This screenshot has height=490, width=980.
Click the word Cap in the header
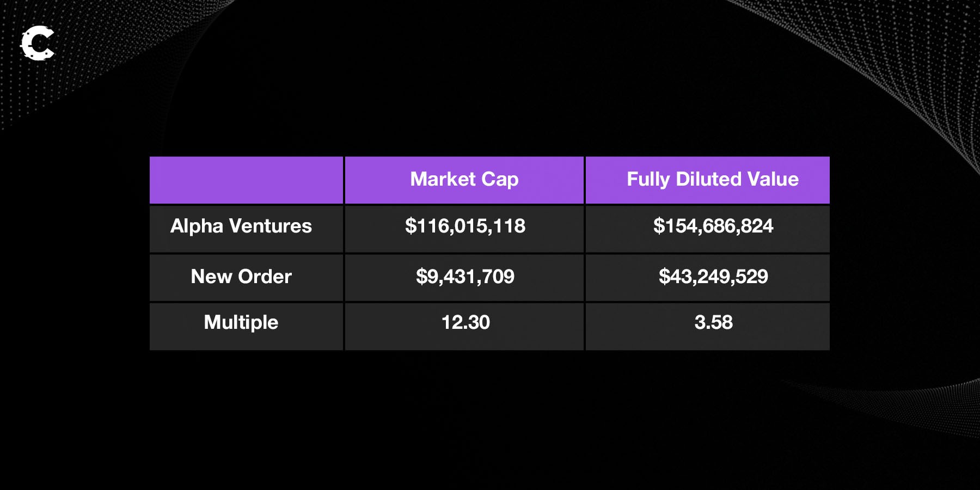[x=500, y=180]
